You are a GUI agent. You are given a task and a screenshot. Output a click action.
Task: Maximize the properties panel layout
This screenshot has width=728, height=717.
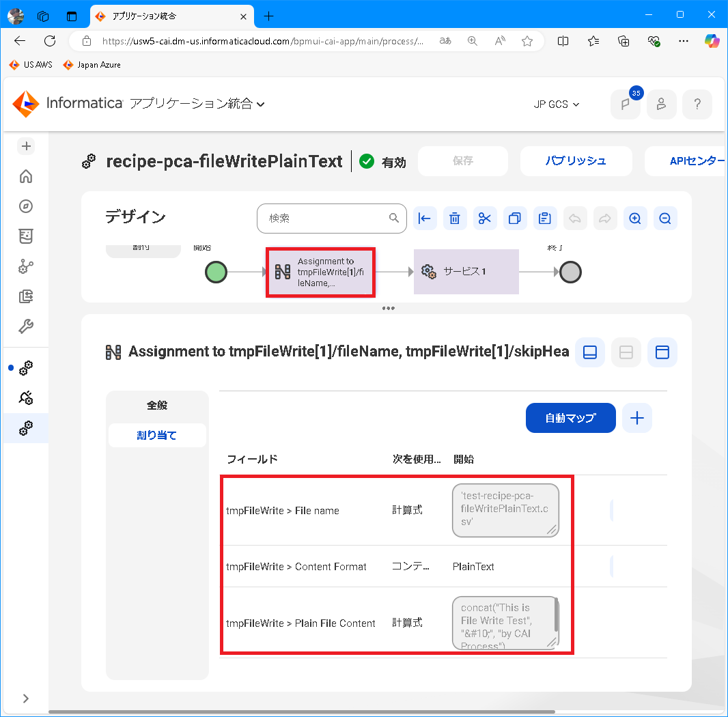tap(662, 352)
